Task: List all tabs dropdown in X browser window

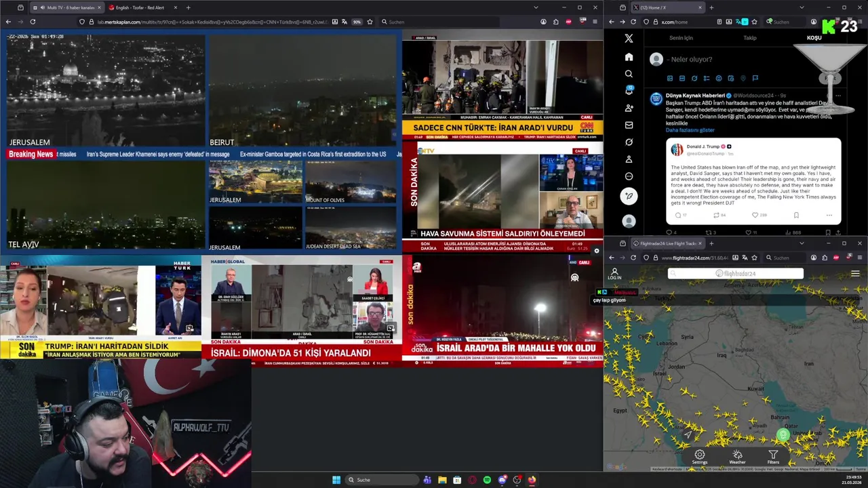Action: pyautogui.click(x=802, y=7)
